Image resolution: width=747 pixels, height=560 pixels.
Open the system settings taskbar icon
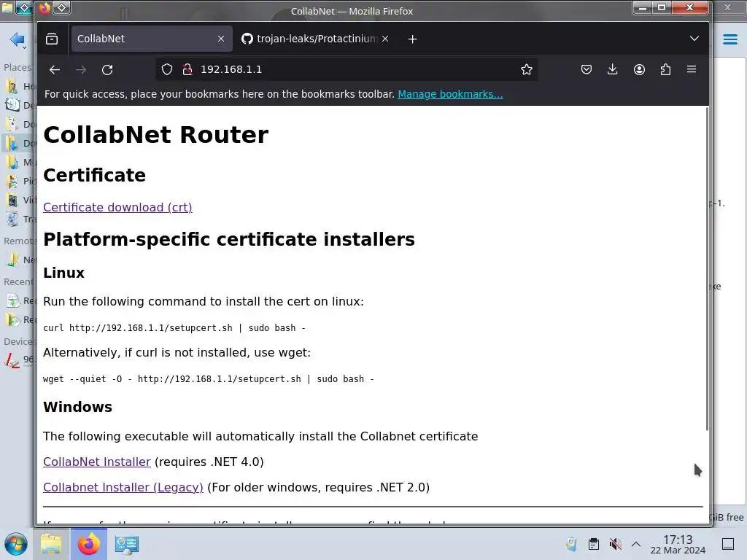tap(126, 544)
